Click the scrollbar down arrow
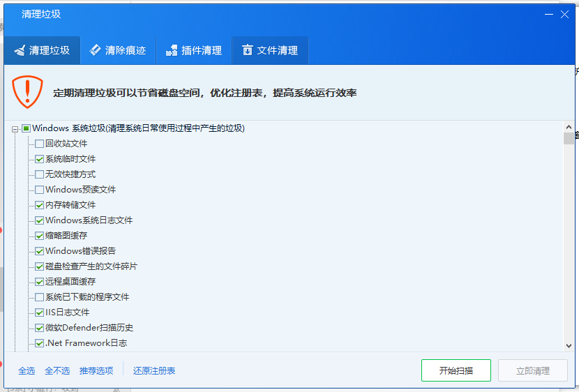The height and width of the screenshot is (392, 579). [569, 346]
